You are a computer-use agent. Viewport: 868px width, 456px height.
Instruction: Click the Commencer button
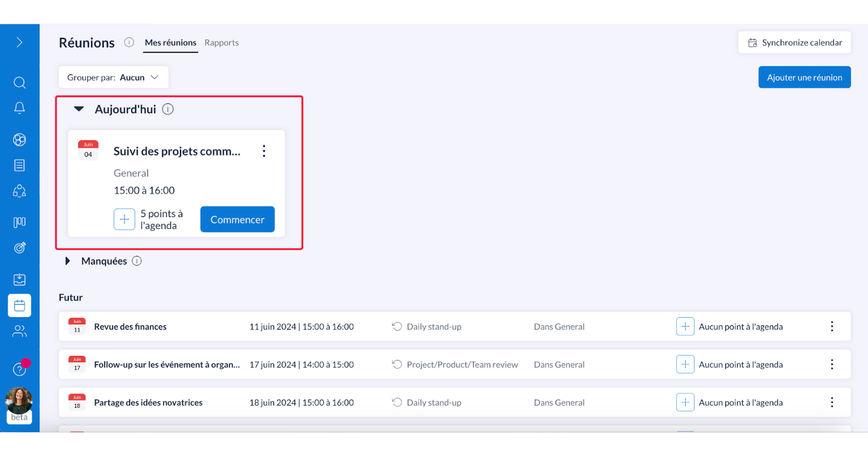[x=238, y=219]
